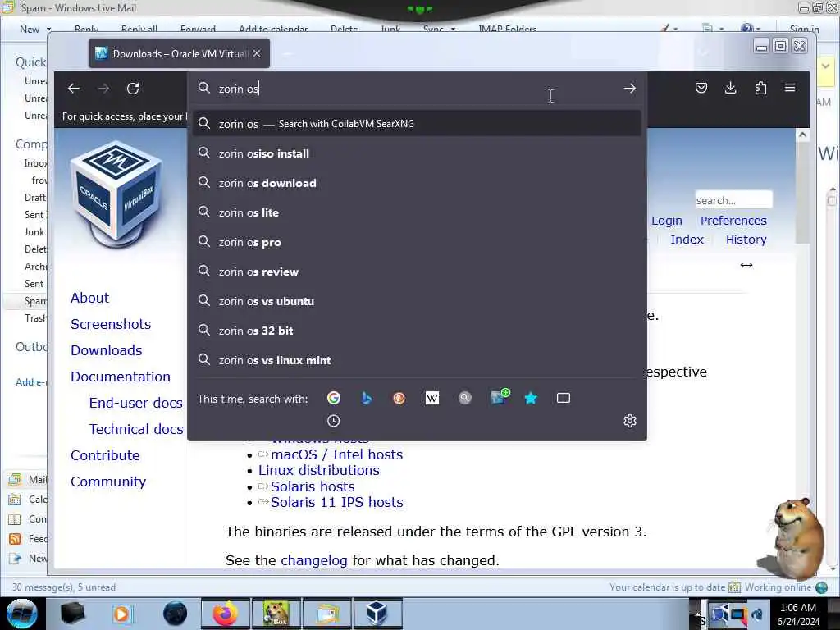Open the About link in sidebar

(89, 298)
